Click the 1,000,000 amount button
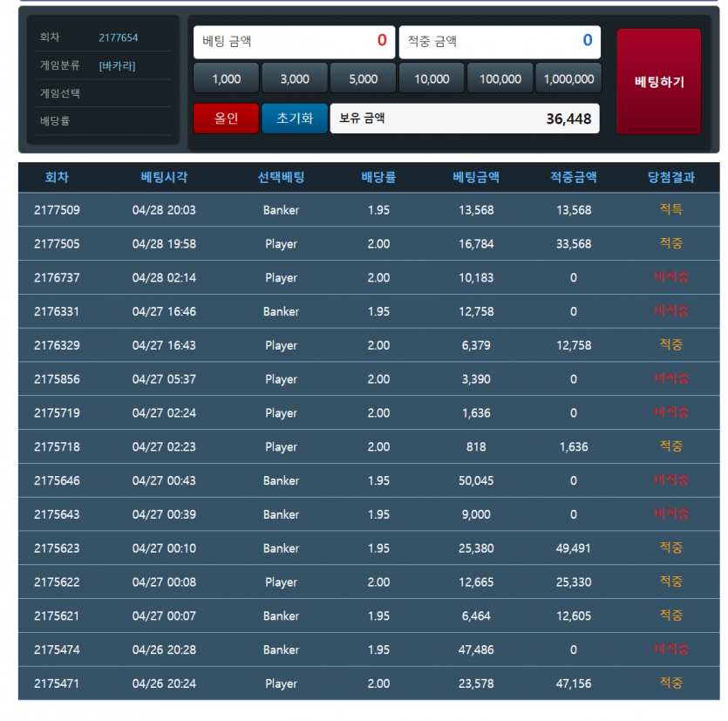 568,78
